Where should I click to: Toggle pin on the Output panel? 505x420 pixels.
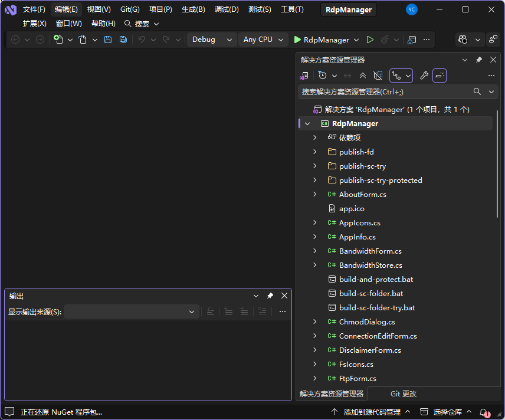click(x=270, y=296)
